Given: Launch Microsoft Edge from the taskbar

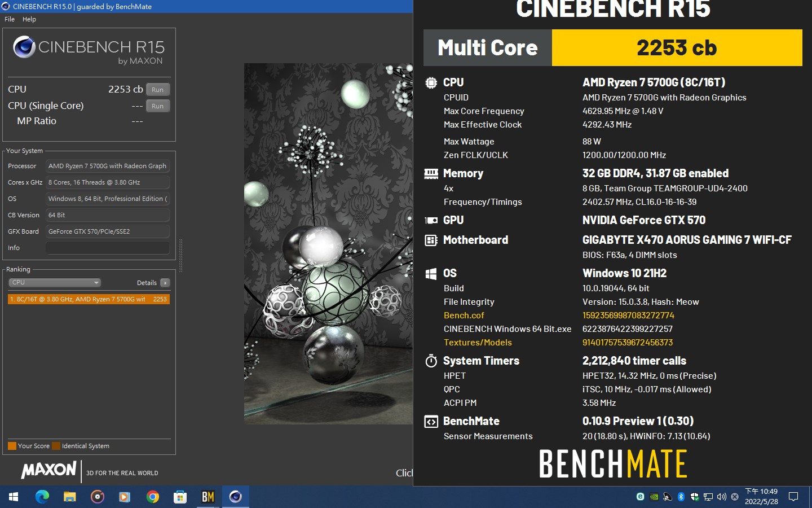Looking at the screenshot, I should tap(42, 497).
